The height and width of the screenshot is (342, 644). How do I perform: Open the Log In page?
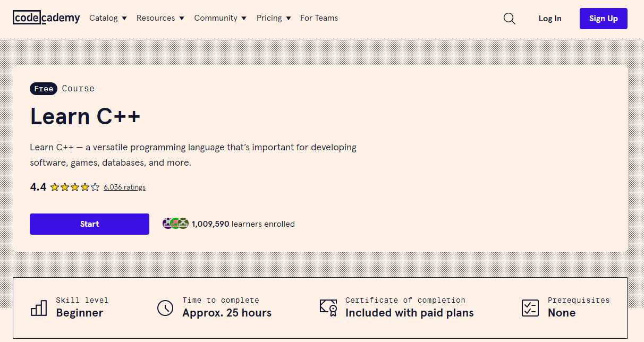(550, 19)
